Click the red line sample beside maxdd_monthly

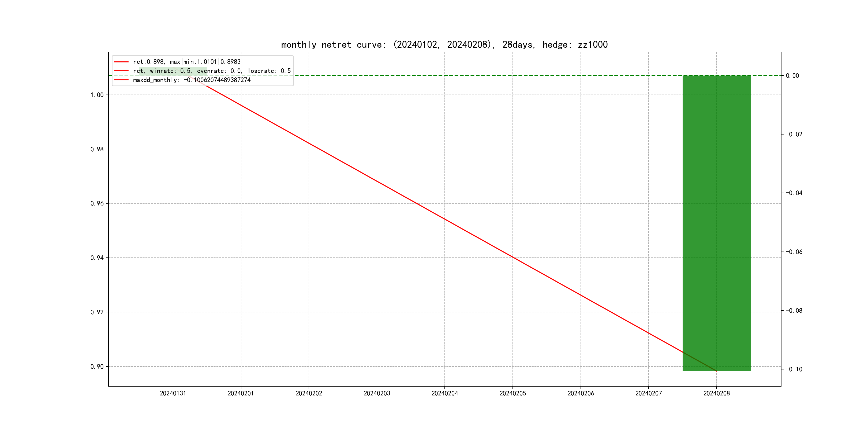click(121, 80)
